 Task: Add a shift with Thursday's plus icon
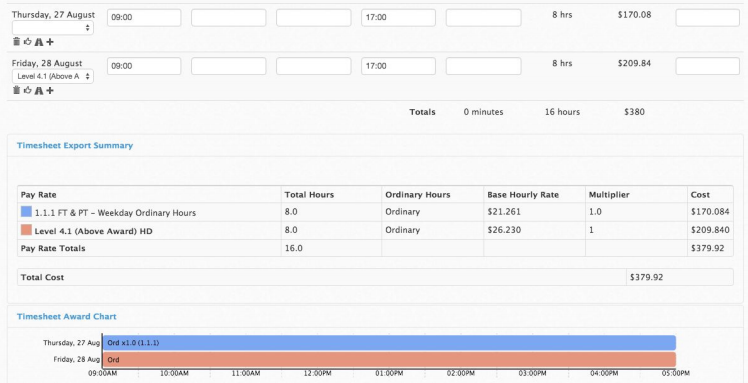(x=50, y=42)
